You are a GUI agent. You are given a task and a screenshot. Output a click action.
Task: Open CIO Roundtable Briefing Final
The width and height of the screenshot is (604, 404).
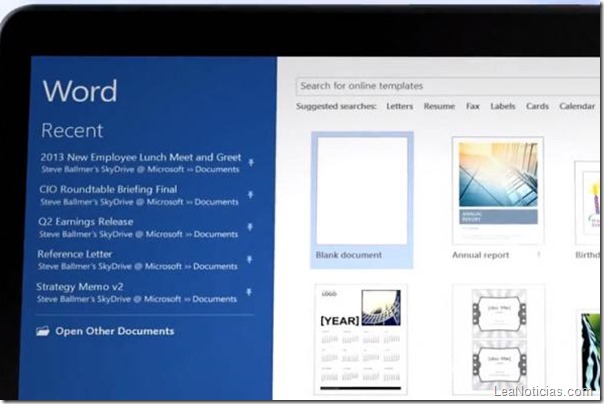pos(139,195)
